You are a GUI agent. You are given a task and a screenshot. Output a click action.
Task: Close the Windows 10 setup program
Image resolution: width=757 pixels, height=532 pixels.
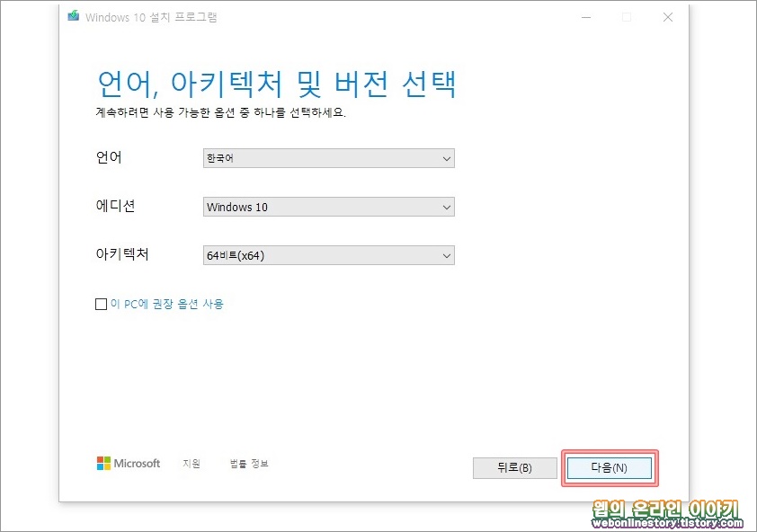668,16
